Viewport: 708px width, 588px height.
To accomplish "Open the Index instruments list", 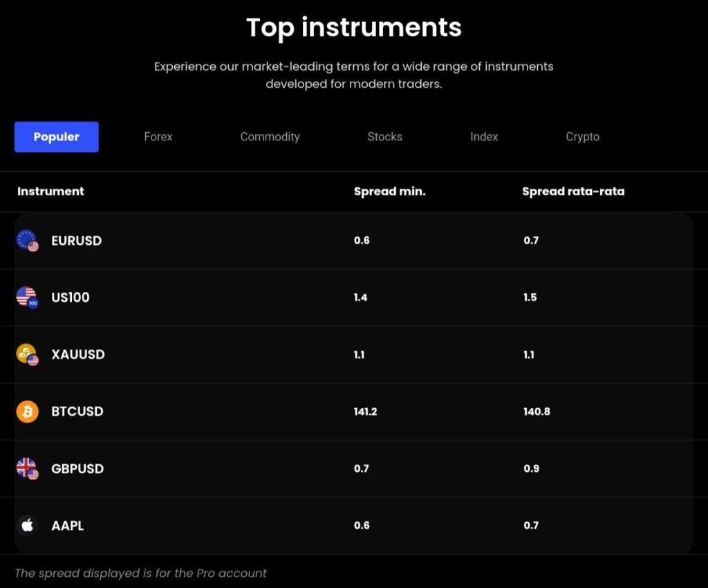I will click(483, 136).
